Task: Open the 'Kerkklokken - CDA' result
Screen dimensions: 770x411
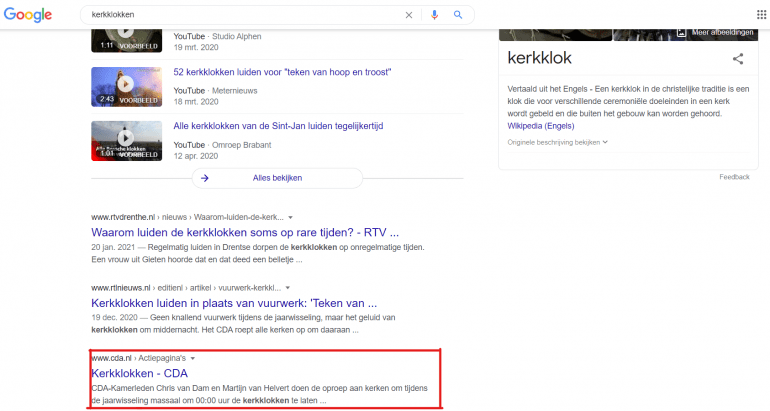Action: pos(139,373)
